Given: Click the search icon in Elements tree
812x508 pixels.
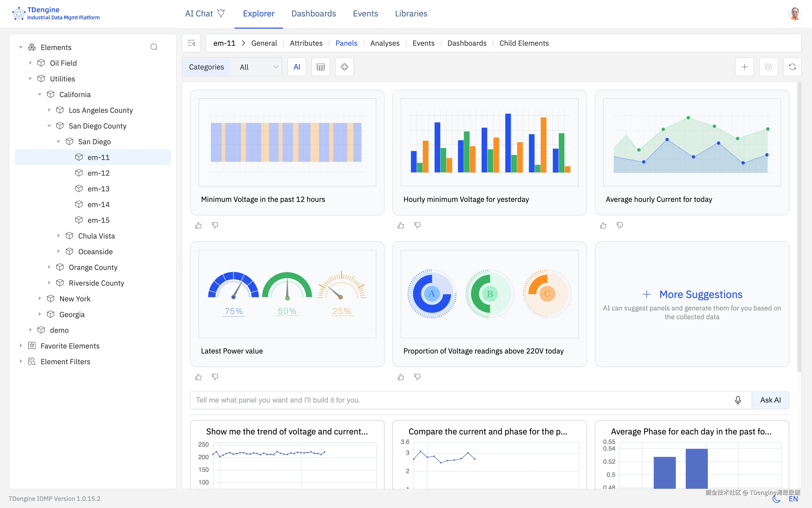Looking at the screenshot, I should tap(154, 47).
